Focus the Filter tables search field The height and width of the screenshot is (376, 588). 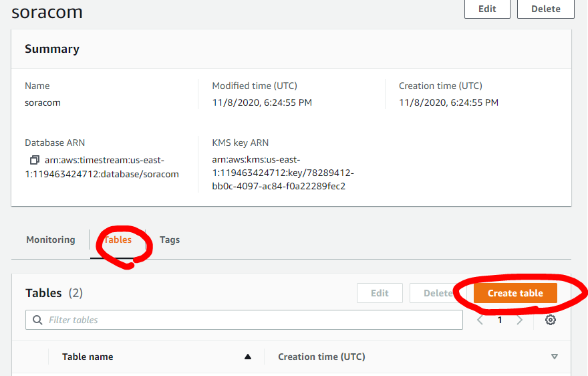point(244,320)
